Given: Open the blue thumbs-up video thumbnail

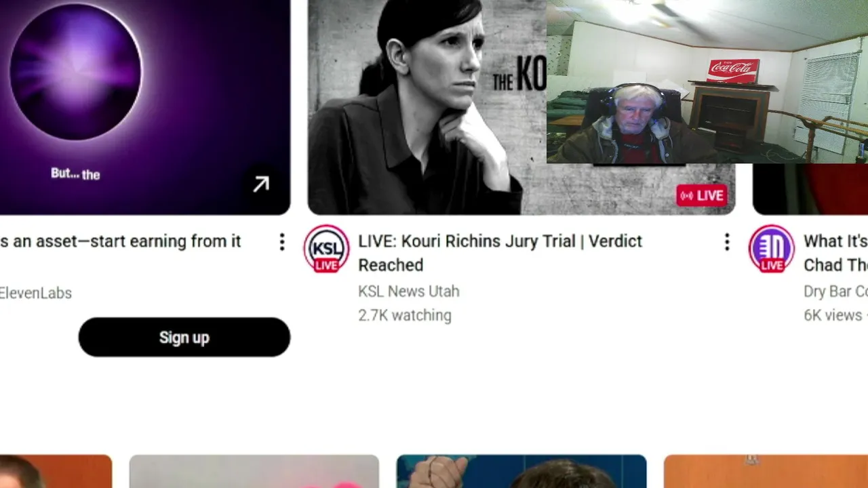Looking at the screenshot, I should tap(521, 472).
